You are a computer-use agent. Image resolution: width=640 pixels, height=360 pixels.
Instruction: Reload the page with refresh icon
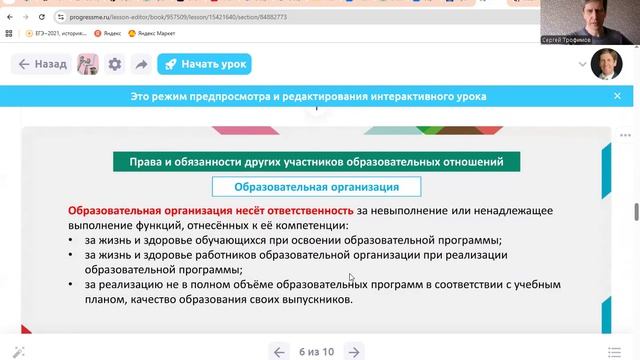pyautogui.click(x=42, y=17)
